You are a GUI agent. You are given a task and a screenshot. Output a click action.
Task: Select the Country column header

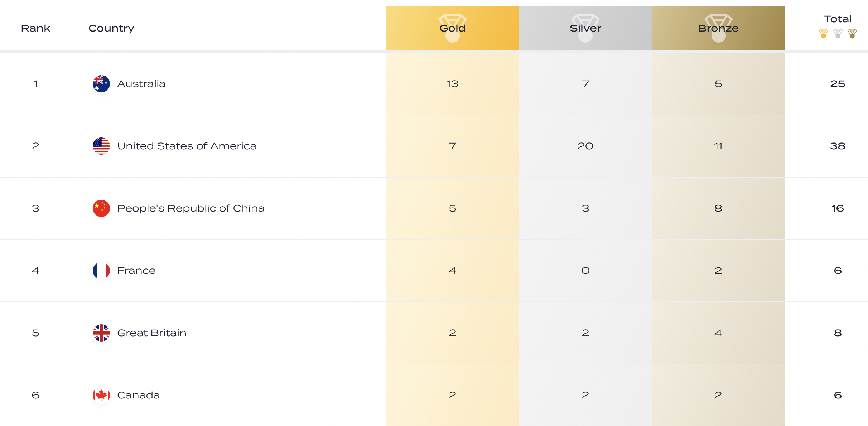point(111,29)
